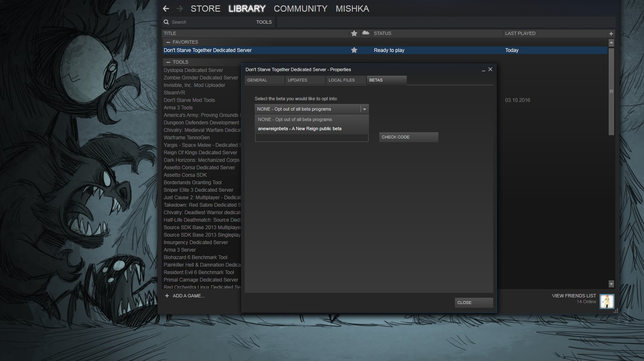Click the cloud sync column header icon
The image size is (644, 361).
pyautogui.click(x=366, y=33)
